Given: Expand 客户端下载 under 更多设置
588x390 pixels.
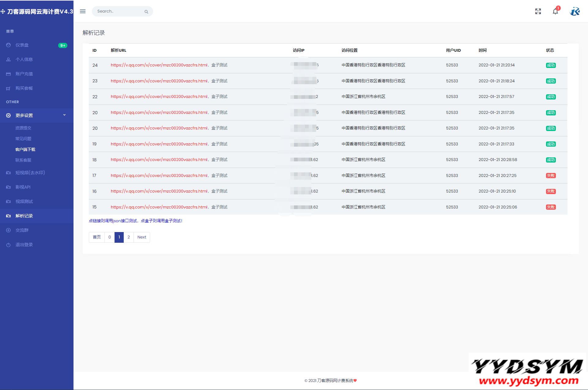Looking at the screenshot, I should 26,149.
